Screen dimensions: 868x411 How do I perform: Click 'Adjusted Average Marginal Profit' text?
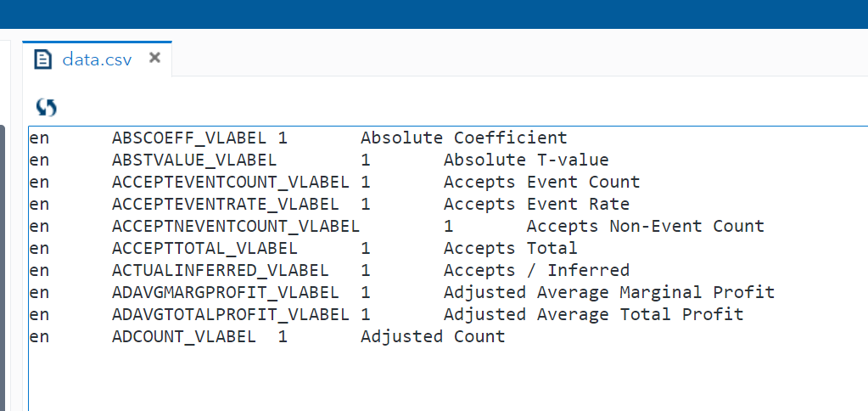608,292
